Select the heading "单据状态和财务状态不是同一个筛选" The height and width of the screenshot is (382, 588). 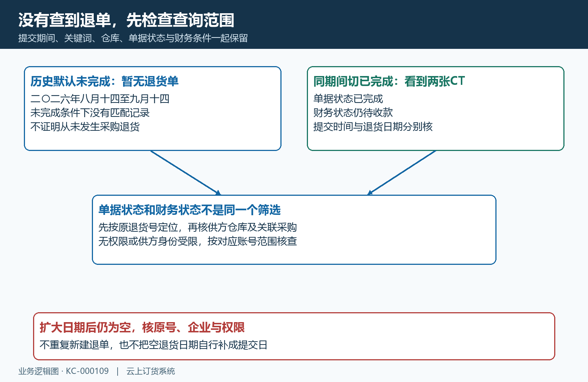pyautogui.click(x=190, y=210)
